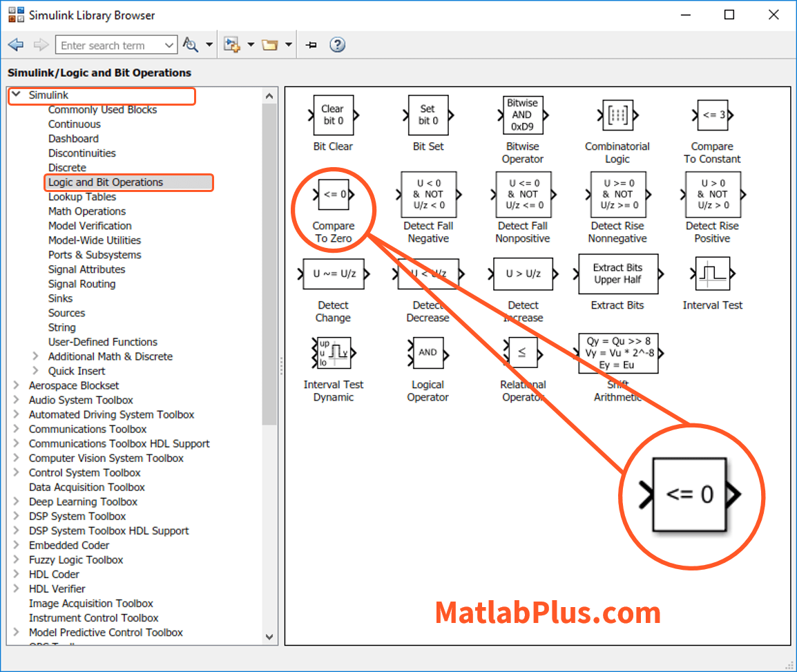This screenshot has height=672, width=797.
Task: Open the search options dropdown arrow
Action: [x=209, y=45]
